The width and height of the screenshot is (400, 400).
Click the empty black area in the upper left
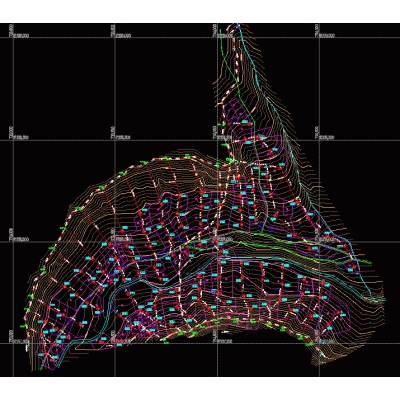click(63, 88)
